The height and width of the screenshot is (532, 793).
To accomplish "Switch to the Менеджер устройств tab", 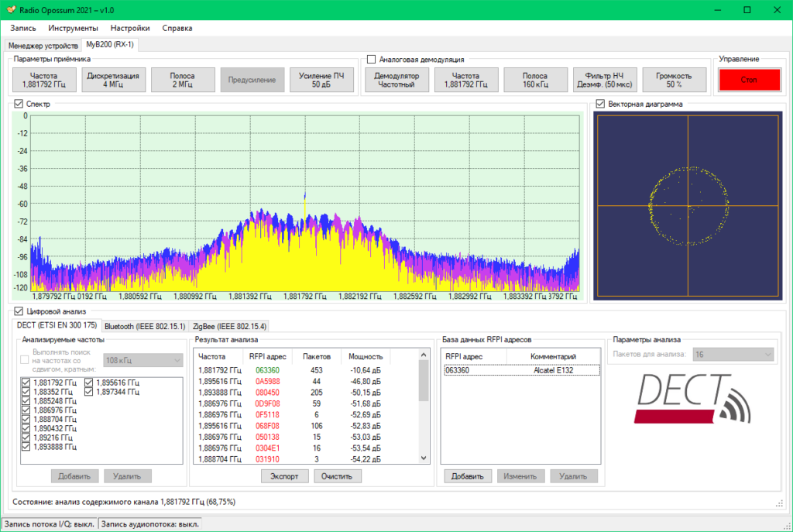I will point(43,45).
